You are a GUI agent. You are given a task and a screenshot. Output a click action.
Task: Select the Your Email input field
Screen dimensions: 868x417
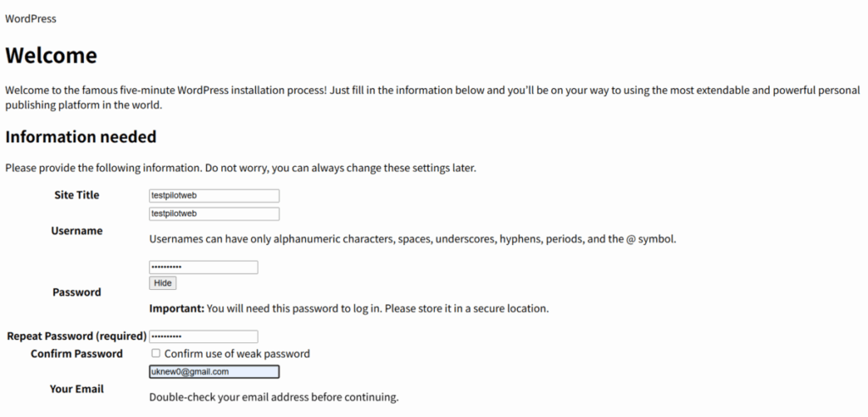point(214,371)
